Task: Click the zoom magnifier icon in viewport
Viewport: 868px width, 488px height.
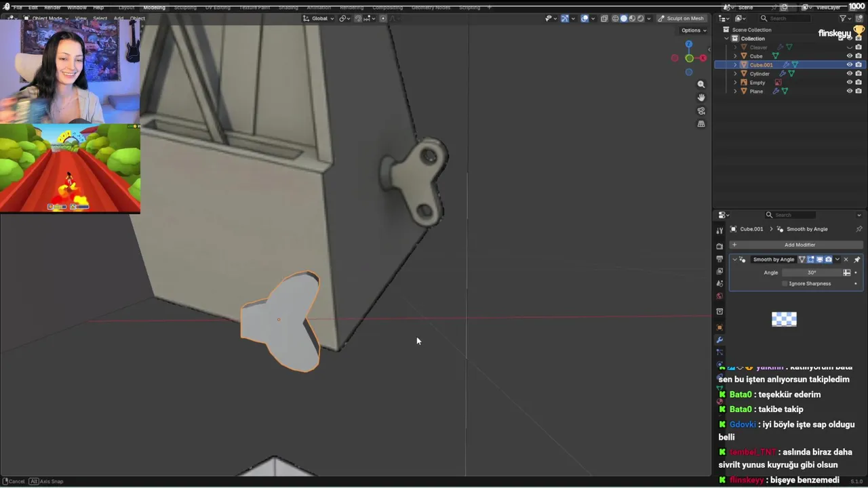Action: pyautogui.click(x=701, y=85)
